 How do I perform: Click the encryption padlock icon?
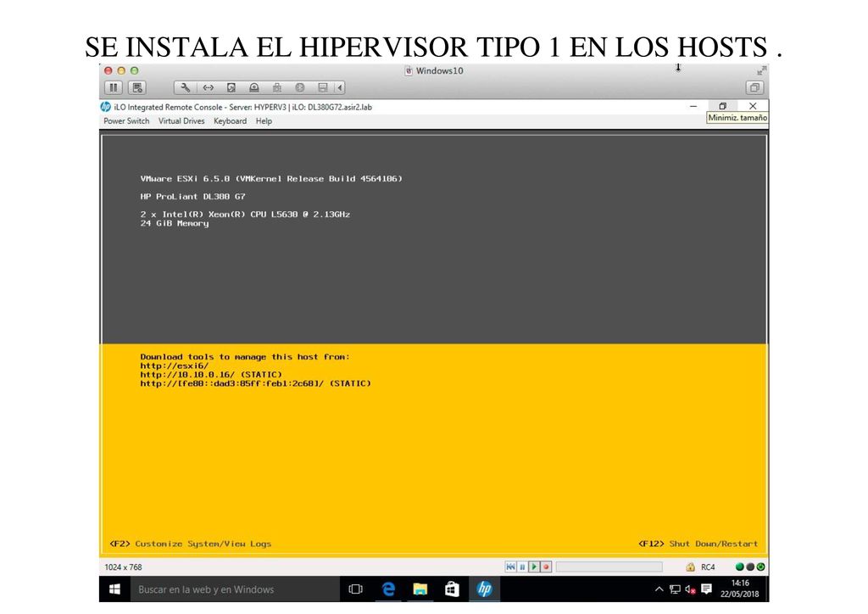point(690,567)
